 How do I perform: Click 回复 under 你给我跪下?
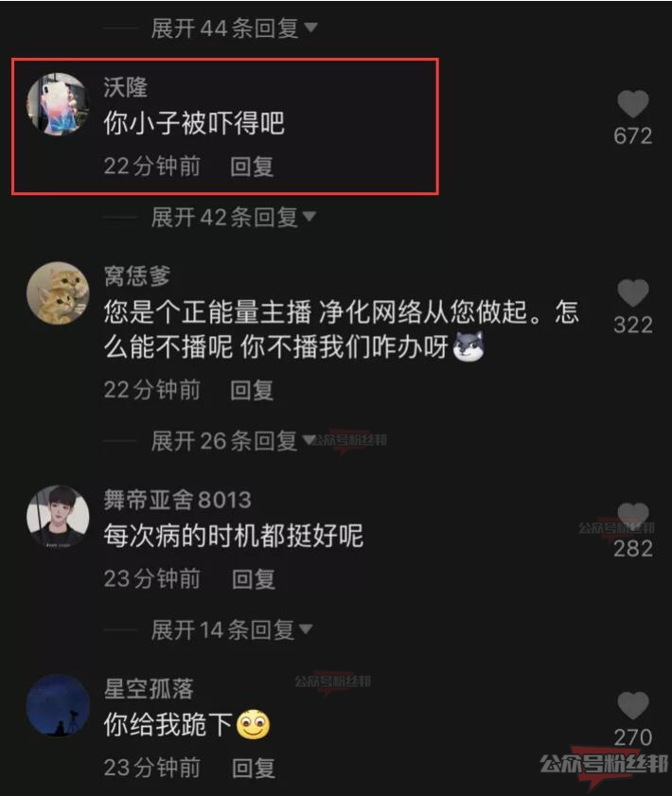[254, 769]
